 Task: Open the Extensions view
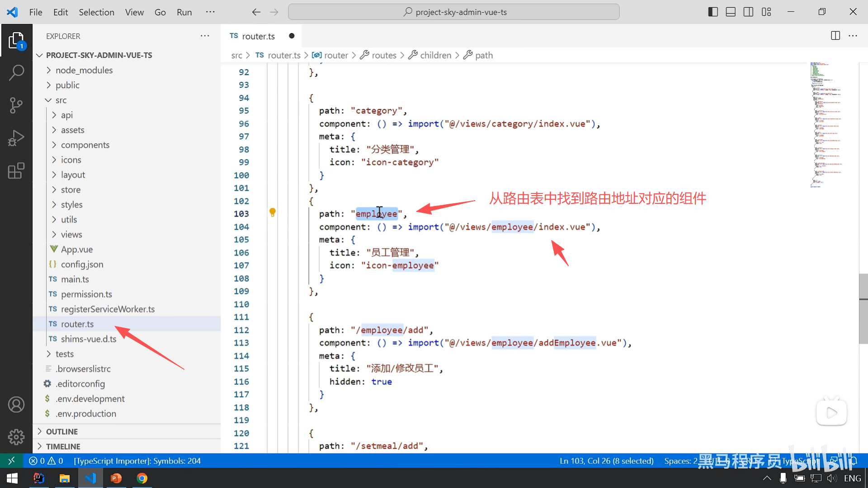point(16,171)
